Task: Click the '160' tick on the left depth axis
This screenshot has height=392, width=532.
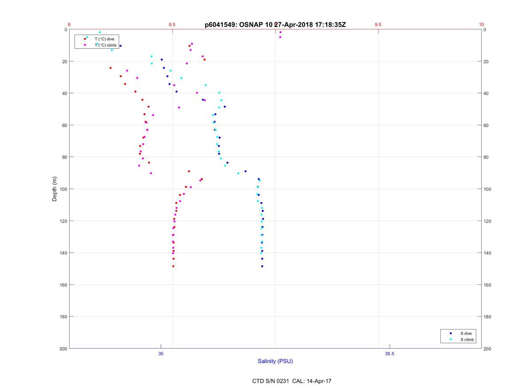Action: tap(63, 285)
